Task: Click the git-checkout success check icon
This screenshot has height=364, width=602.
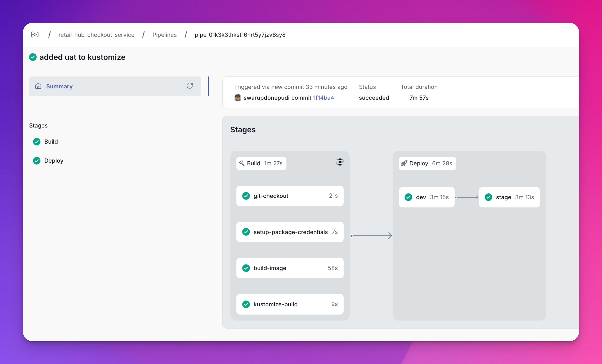Action: pyautogui.click(x=246, y=196)
